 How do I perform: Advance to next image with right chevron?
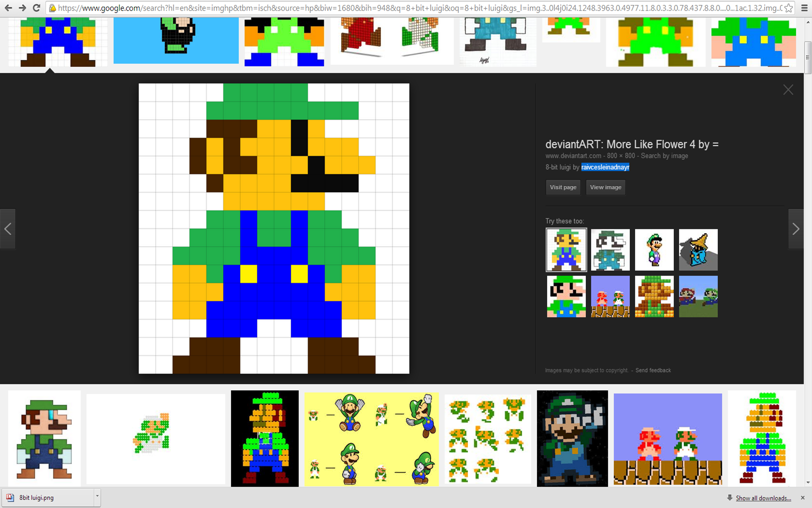[796, 228]
